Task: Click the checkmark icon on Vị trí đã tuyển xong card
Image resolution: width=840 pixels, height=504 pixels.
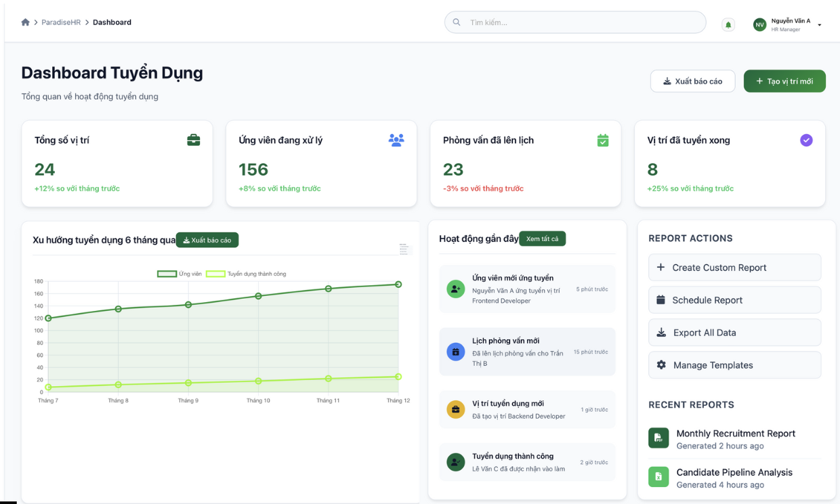Action: coord(806,140)
